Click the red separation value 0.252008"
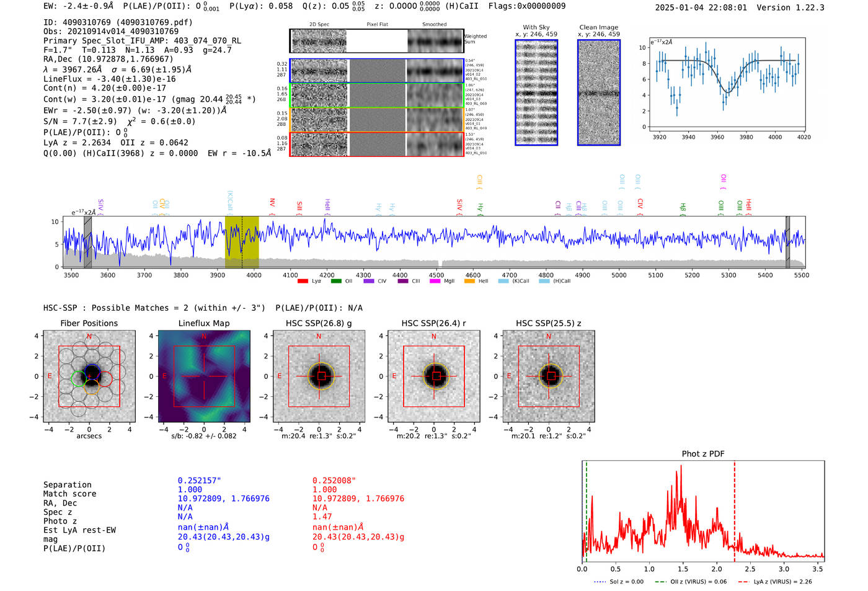This screenshot has width=868, height=591. (x=334, y=481)
